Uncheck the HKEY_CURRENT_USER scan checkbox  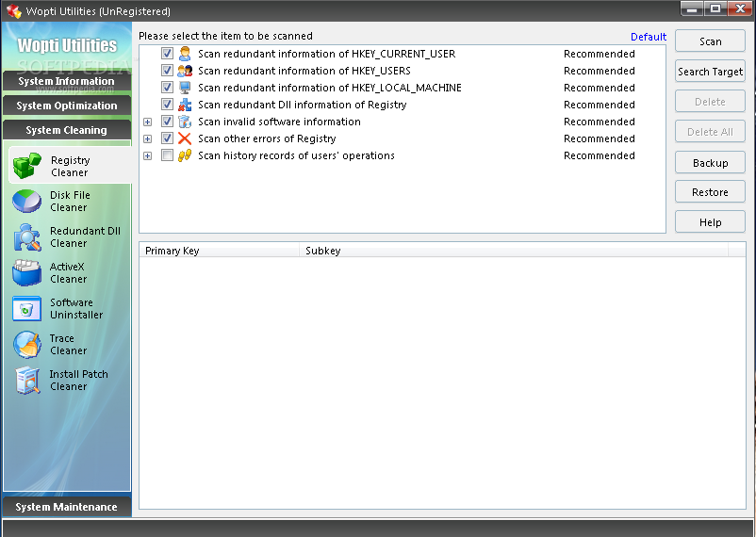click(167, 54)
